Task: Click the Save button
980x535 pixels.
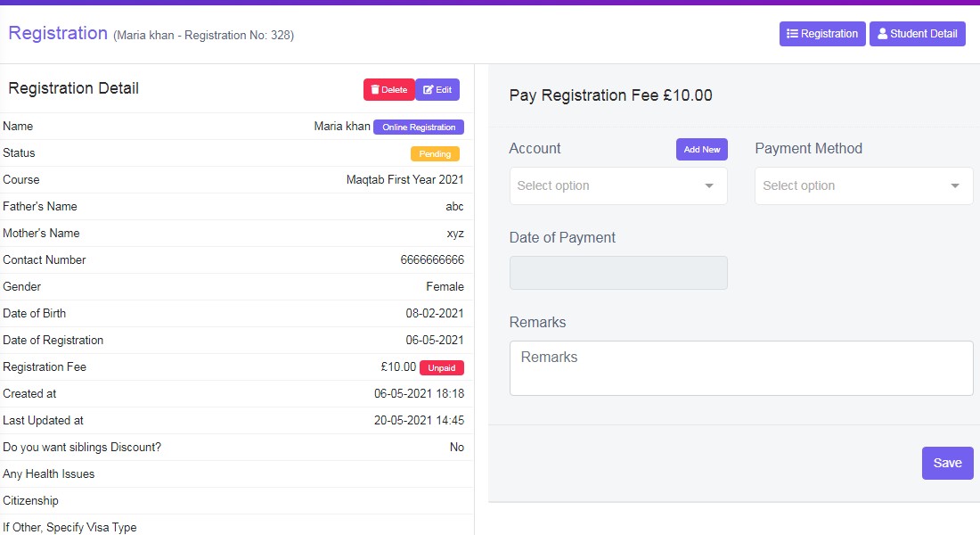Action: click(x=948, y=463)
